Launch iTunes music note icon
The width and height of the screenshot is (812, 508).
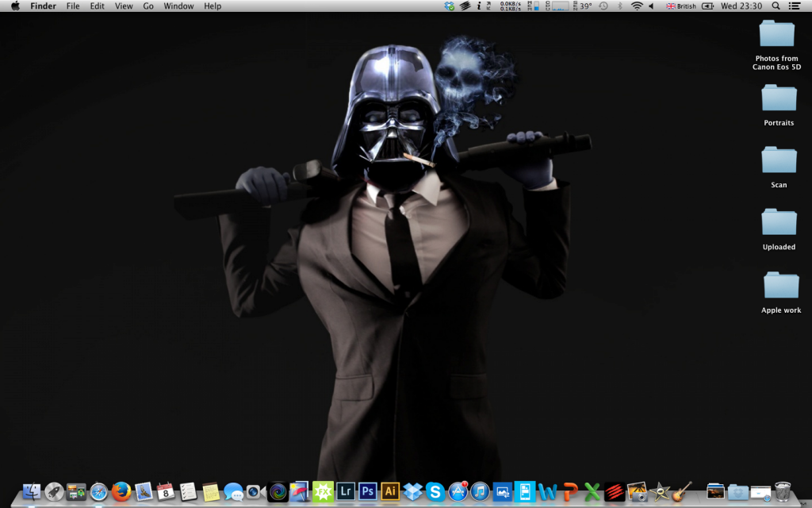480,491
